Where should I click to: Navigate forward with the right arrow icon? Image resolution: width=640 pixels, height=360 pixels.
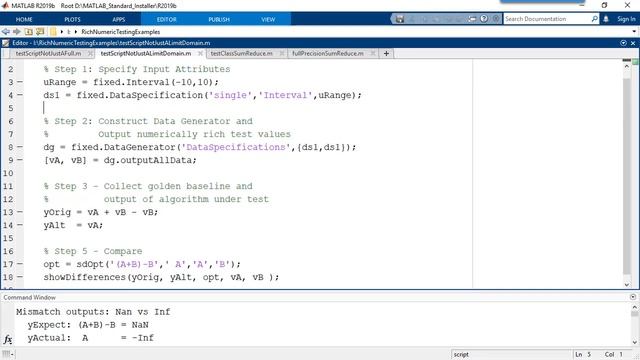pos(17,31)
